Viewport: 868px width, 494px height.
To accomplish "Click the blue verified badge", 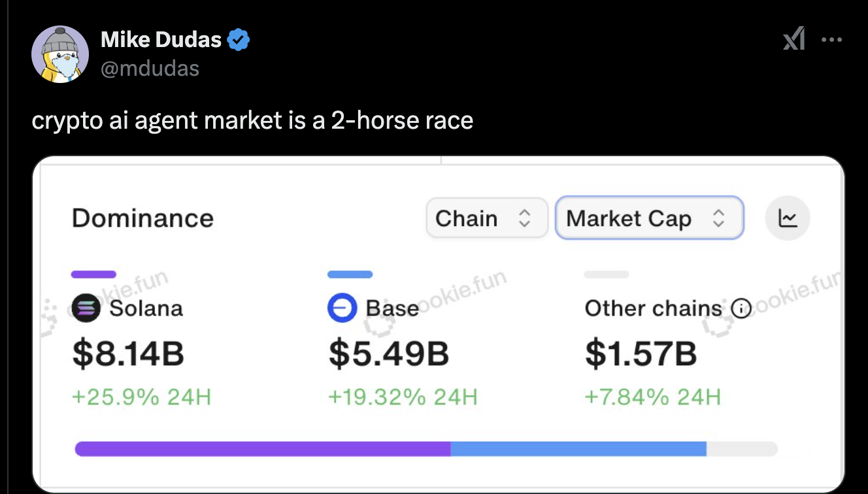I will pos(239,41).
